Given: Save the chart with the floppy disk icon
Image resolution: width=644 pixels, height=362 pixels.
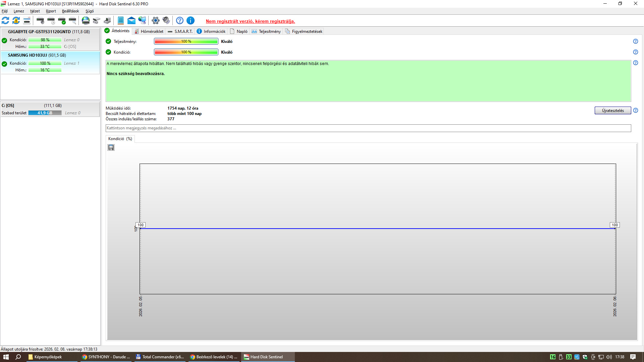Looking at the screenshot, I should click(111, 147).
